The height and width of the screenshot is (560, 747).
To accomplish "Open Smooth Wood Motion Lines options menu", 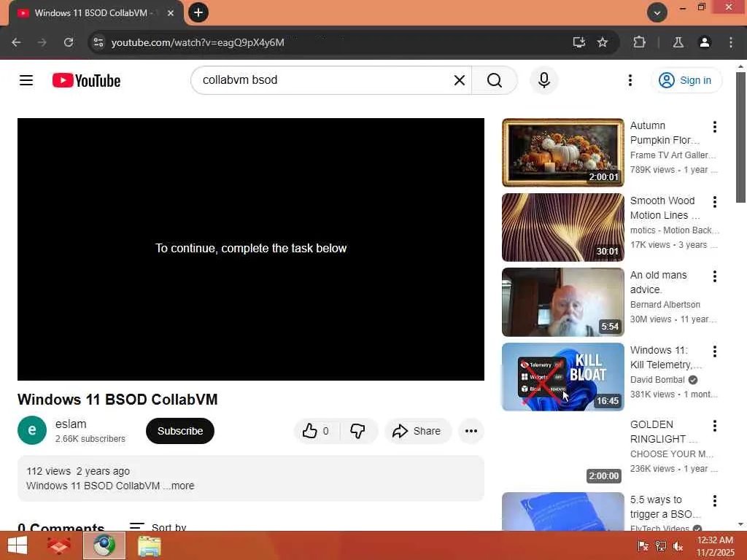I will pyautogui.click(x=715, y=202).
